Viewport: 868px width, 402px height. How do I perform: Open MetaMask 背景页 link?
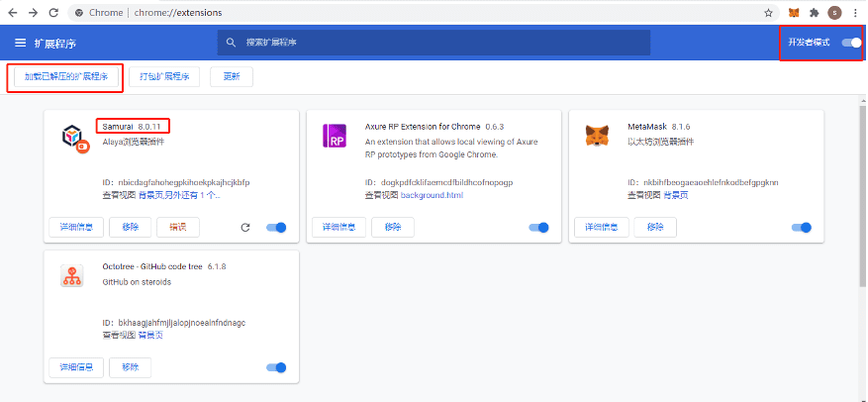[675, 195]
